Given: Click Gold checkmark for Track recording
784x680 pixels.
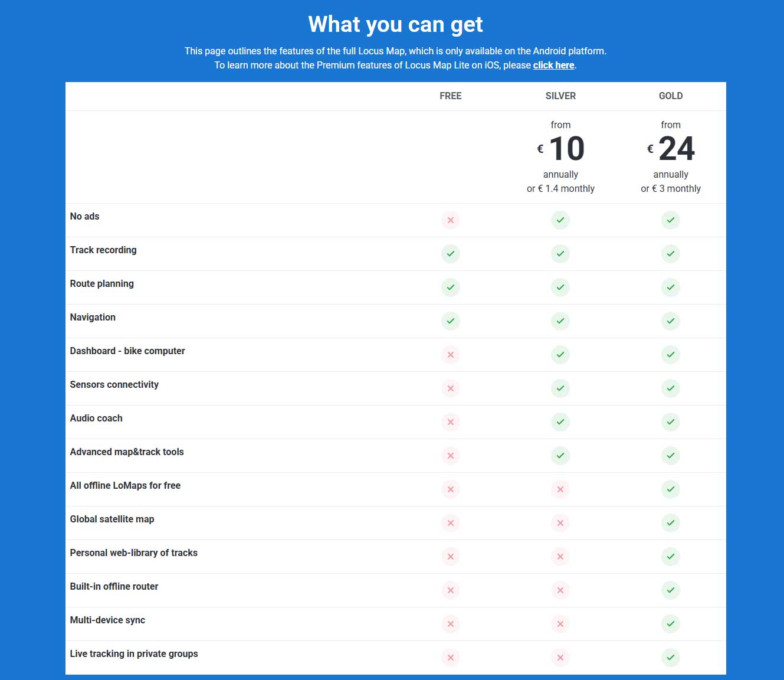Looking at the screenshot, I should 671,254.
